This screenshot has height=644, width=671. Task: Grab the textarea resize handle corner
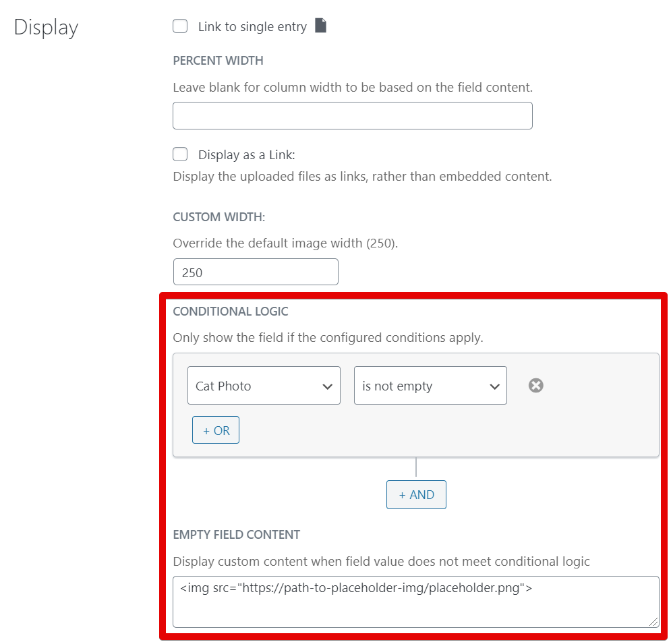[653, 622]
